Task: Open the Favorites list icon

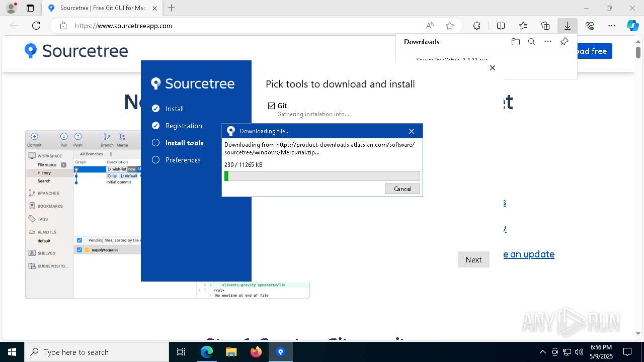Action: click(523, 26)
